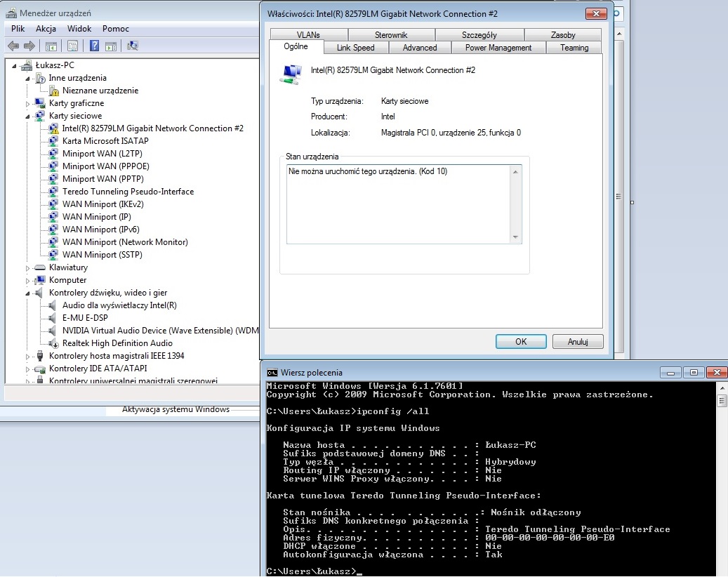Viewport: 728px width, 577px height.
Task: Open the Widok menu
Action: [x=79, y=29]
